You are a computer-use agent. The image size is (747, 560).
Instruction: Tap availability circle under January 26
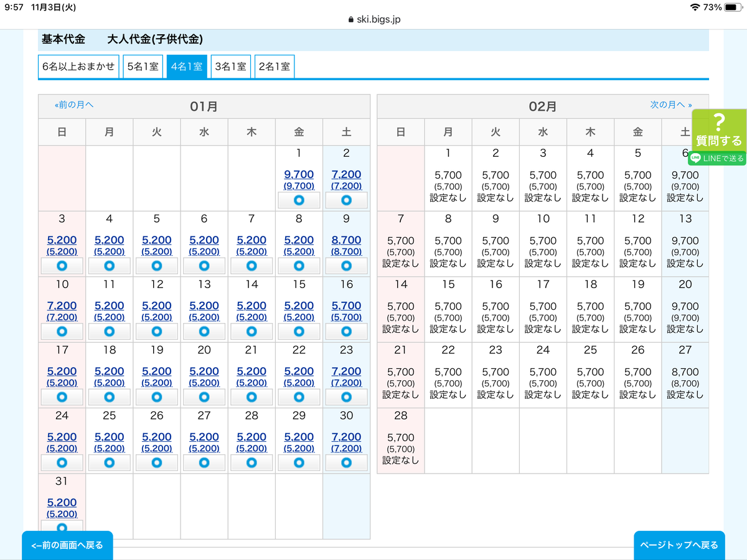pos(157,463)
